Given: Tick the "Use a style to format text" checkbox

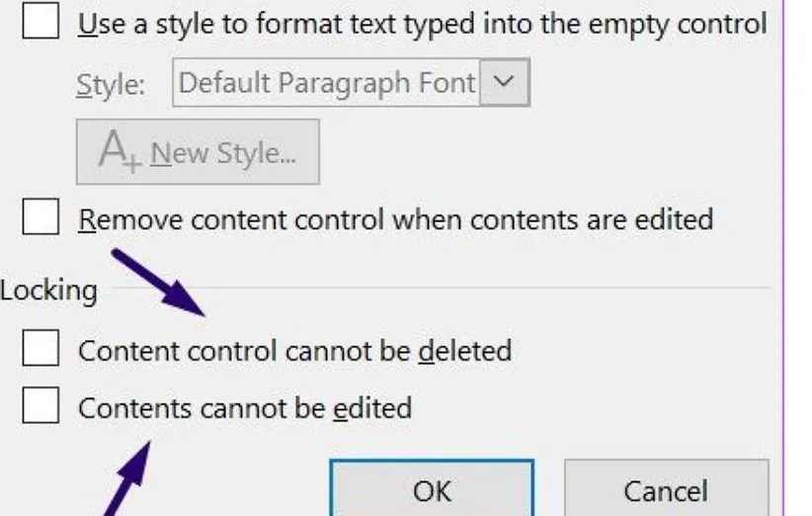Looking at the screenshot, I should 41,23.
